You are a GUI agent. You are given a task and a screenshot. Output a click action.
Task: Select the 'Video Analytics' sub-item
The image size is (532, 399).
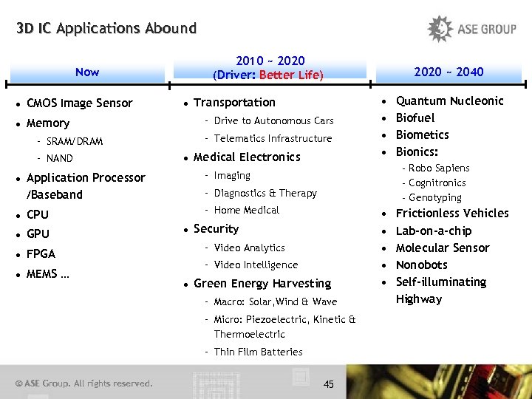249,248
